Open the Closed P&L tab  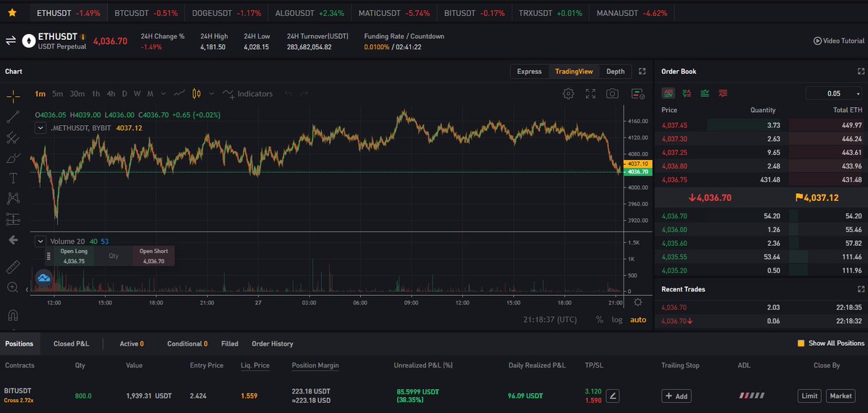[x=71, y=344]
